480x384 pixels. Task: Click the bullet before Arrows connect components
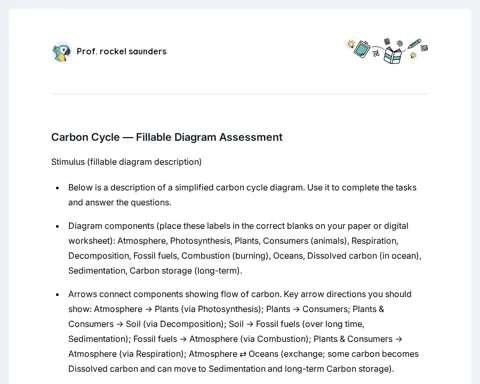pos(58,295)
